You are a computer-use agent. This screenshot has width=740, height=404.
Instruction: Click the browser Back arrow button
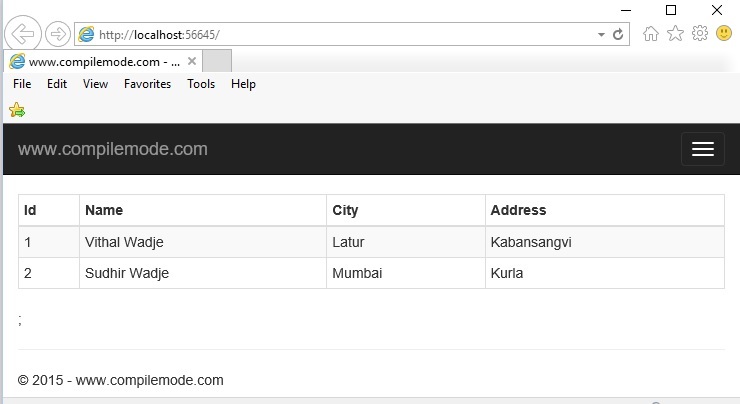click(22, 33)
